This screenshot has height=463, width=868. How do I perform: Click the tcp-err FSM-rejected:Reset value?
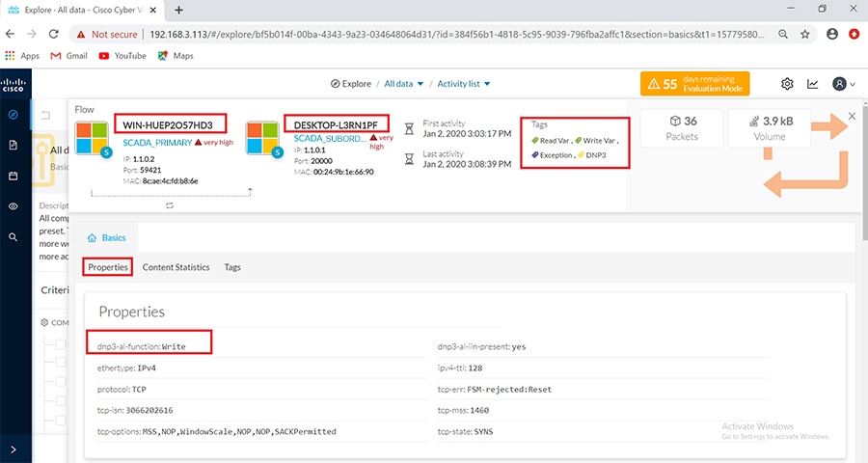(510, 390)
